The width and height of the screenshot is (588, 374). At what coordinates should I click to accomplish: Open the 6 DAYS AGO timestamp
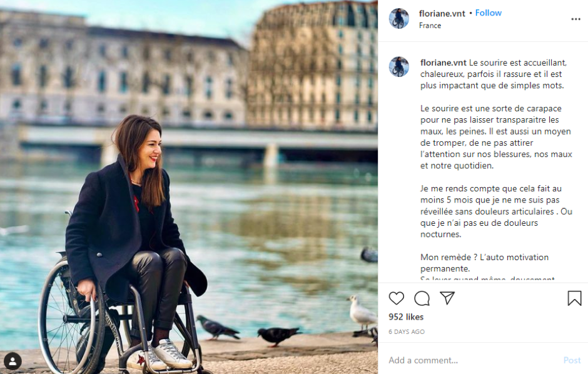click(407, 331)
